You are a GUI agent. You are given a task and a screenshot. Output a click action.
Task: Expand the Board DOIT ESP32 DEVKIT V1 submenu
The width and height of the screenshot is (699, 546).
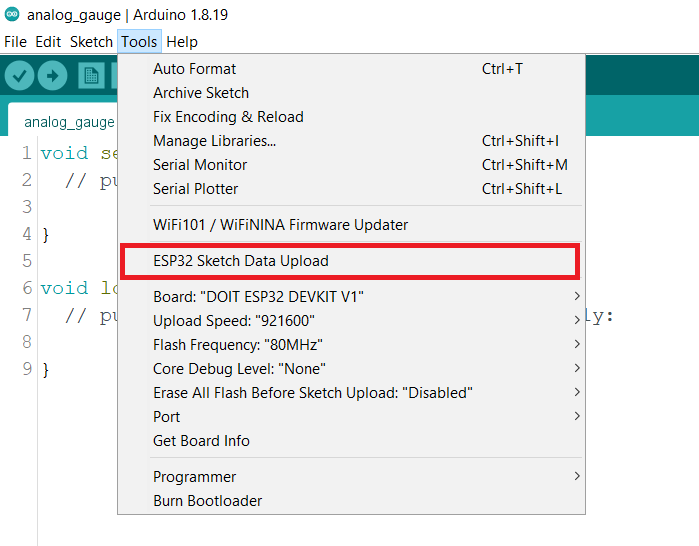[x=258, y=297]
